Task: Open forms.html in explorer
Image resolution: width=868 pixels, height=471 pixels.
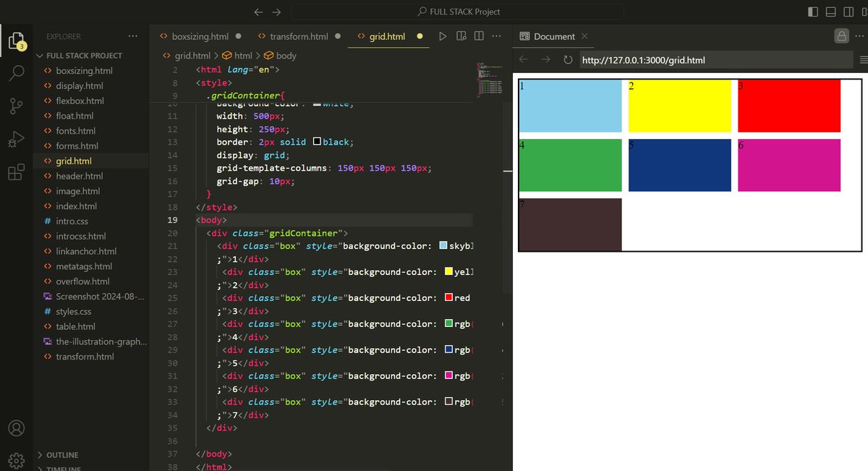Action: pyautogui.click(x=77, y=146)
